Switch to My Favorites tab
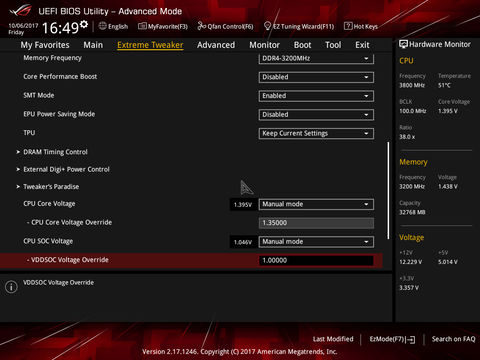 (x=45, y=45)
